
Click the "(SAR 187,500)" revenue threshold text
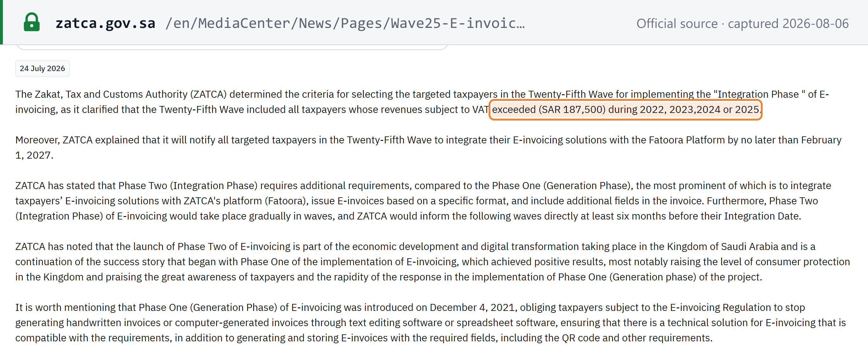click(x=572, y=109)
